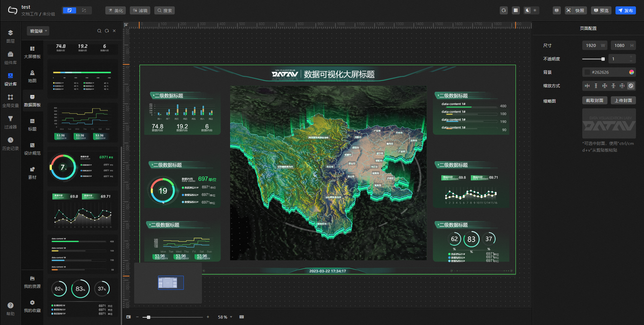Select fourth 缩放方式 scaling option

(x=613, y=86)
